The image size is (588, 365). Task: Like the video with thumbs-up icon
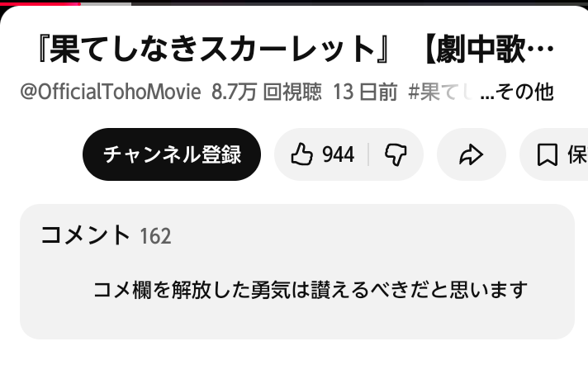302,154
